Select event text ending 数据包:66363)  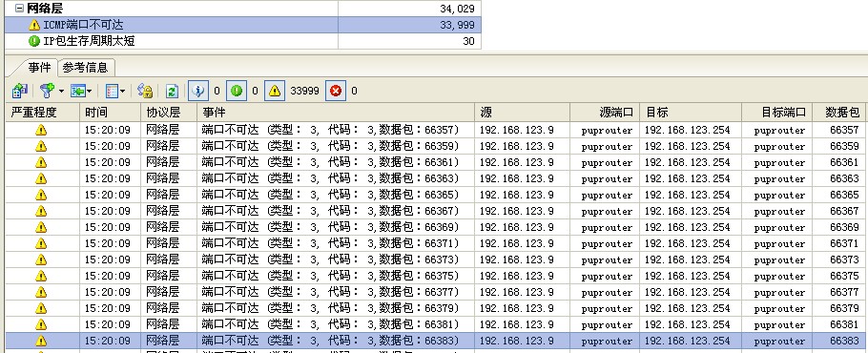click(330, 178)
